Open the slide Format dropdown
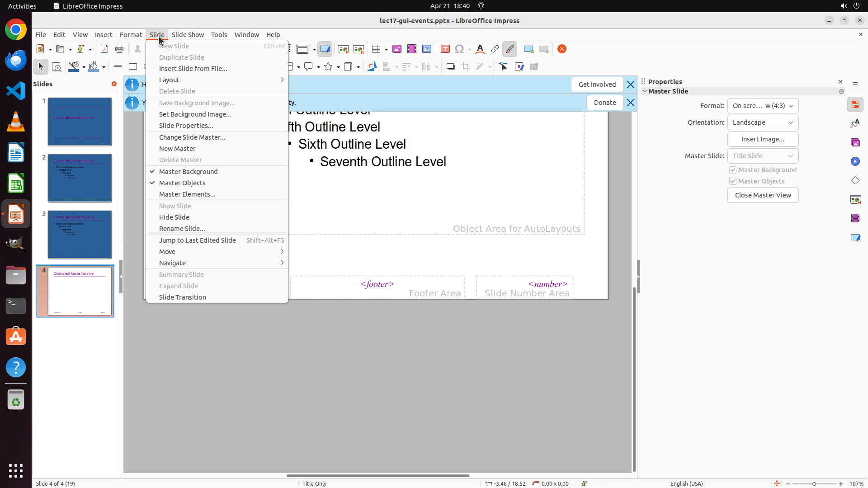868x488 pixels. [x=763, y=106]
